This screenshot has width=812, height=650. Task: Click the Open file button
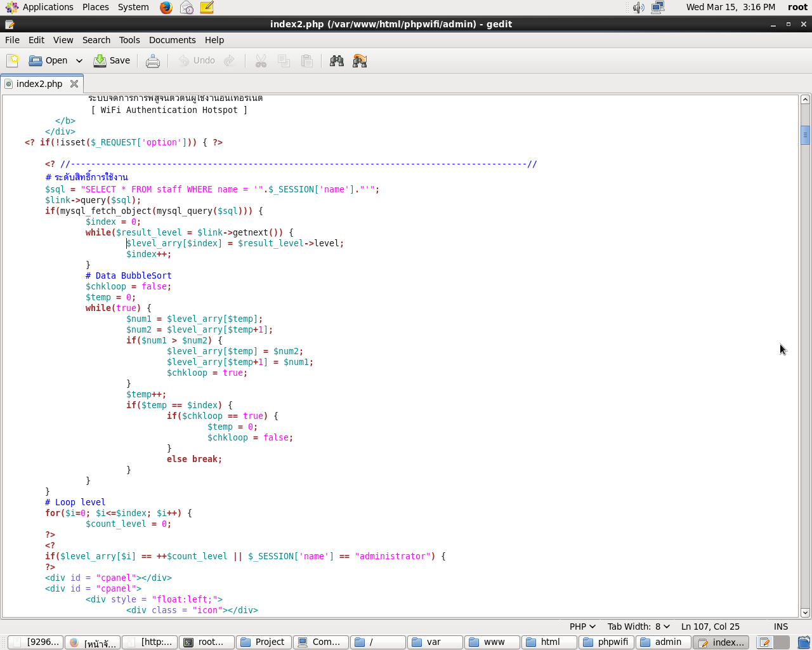(48, 60)
